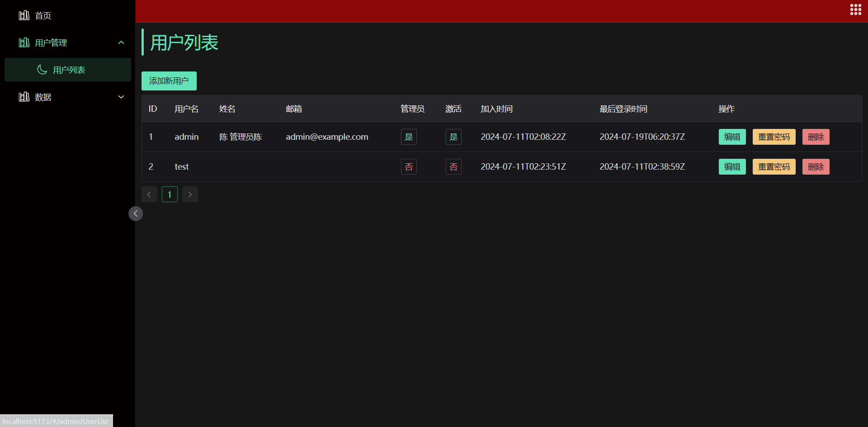Click the 否 激活 tag for test
This screenshot has height=427, width=868.
click(x=453, y=166)
